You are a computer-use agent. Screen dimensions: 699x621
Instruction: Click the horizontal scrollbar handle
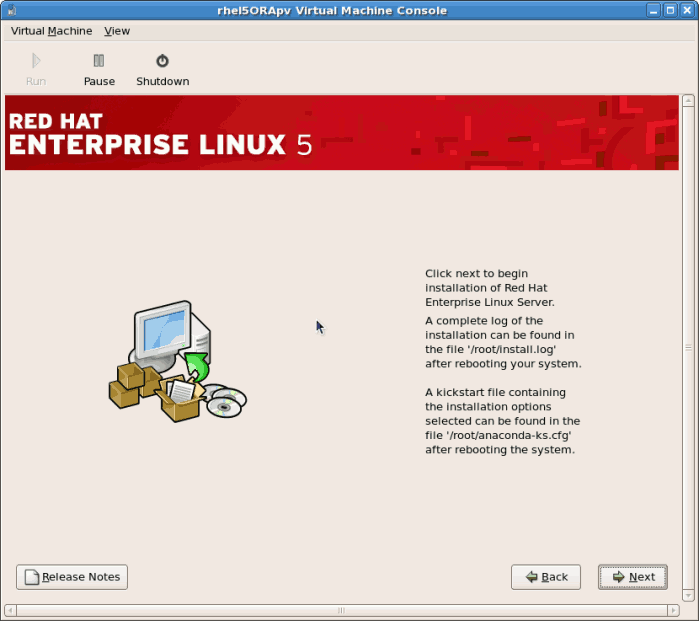342,610
